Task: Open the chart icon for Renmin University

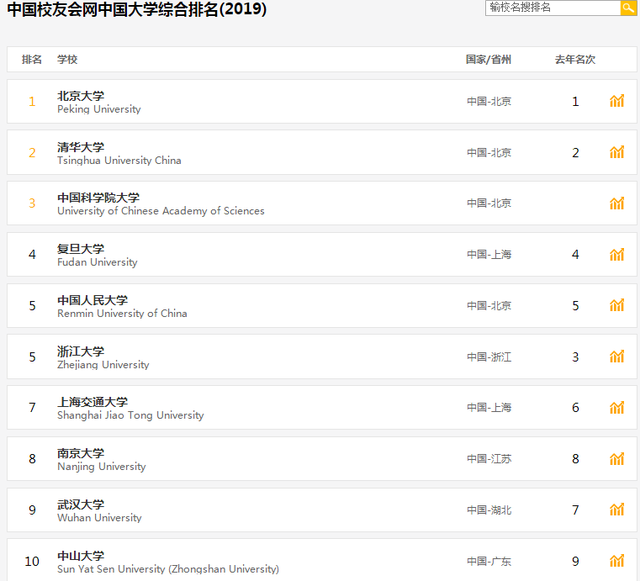Action: pos(617,305)
